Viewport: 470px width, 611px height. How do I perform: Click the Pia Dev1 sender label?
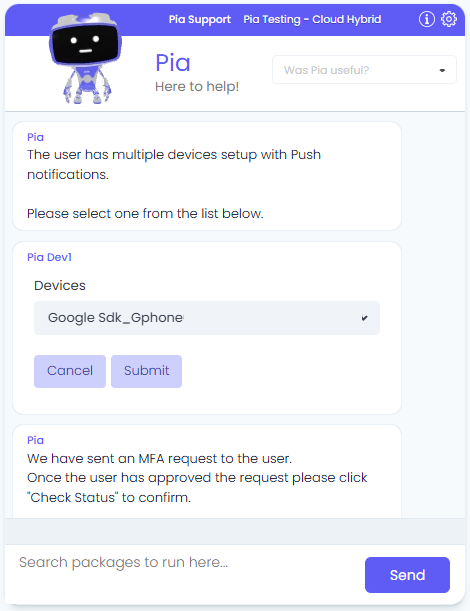[x=49, y=257]
